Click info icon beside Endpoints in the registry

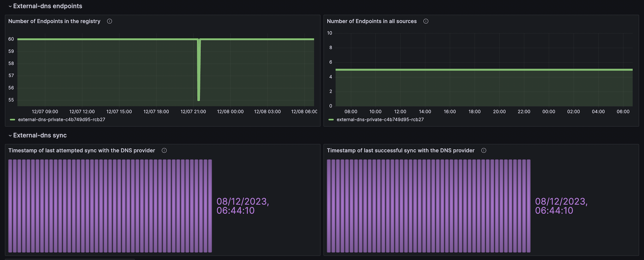click(109, 21)
